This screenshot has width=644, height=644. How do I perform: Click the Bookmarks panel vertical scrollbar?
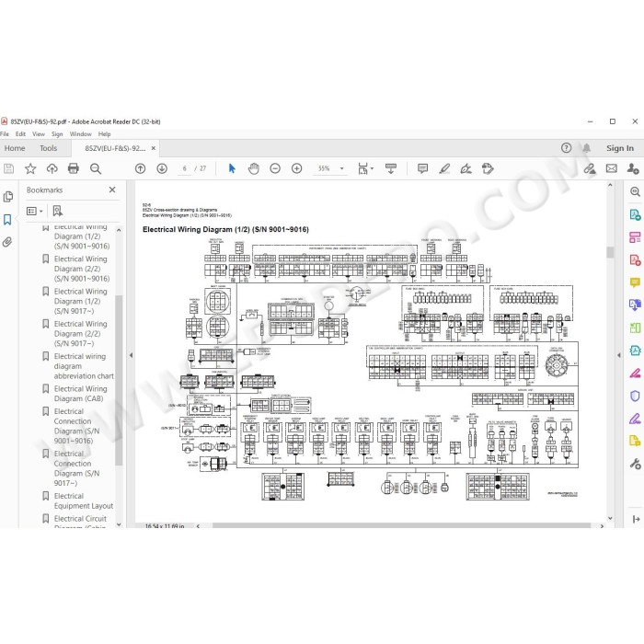(x=119, y=380)
